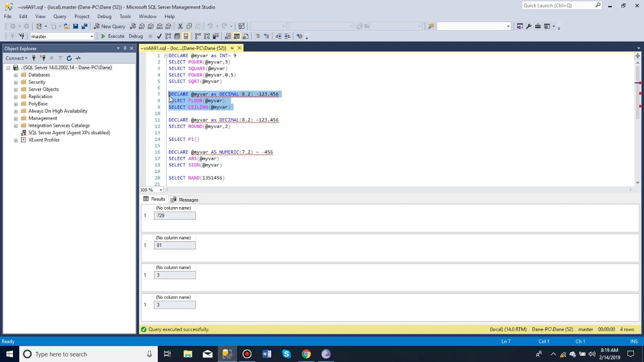Image resolution: width=644 pixels, height=362 pixels.
Task: Click the Debug button
Action: tap(136, 36)
